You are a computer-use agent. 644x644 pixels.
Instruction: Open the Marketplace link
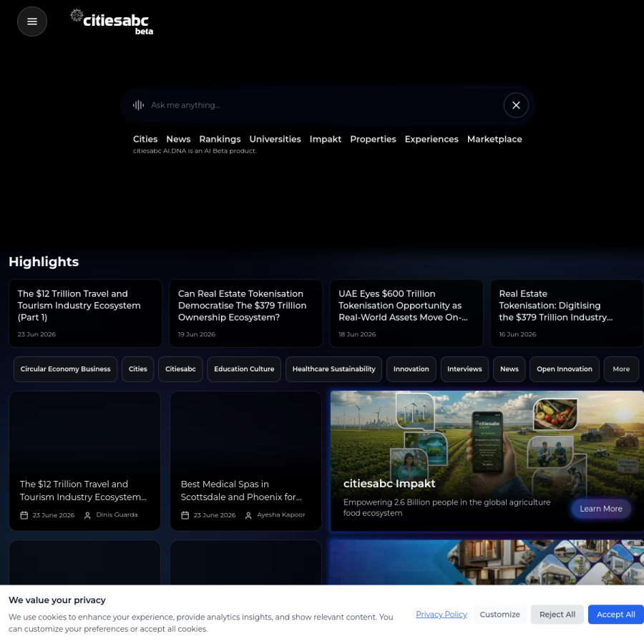point(494,140)
